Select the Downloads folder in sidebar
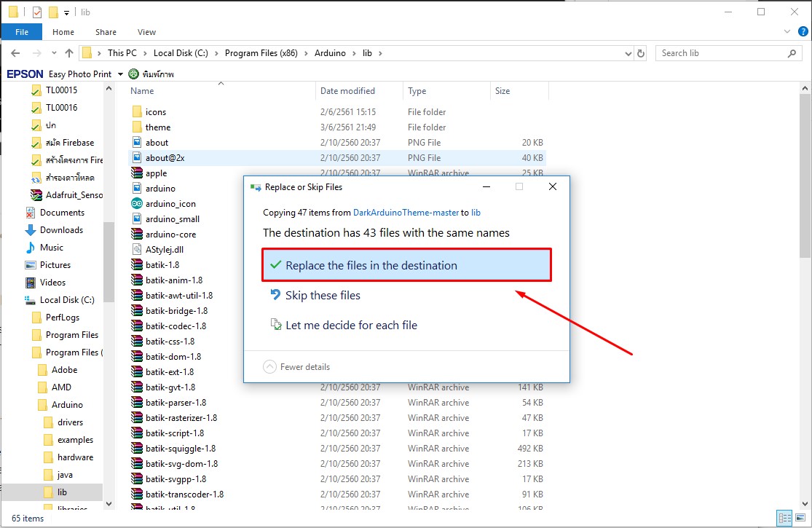 click(61, 230)
